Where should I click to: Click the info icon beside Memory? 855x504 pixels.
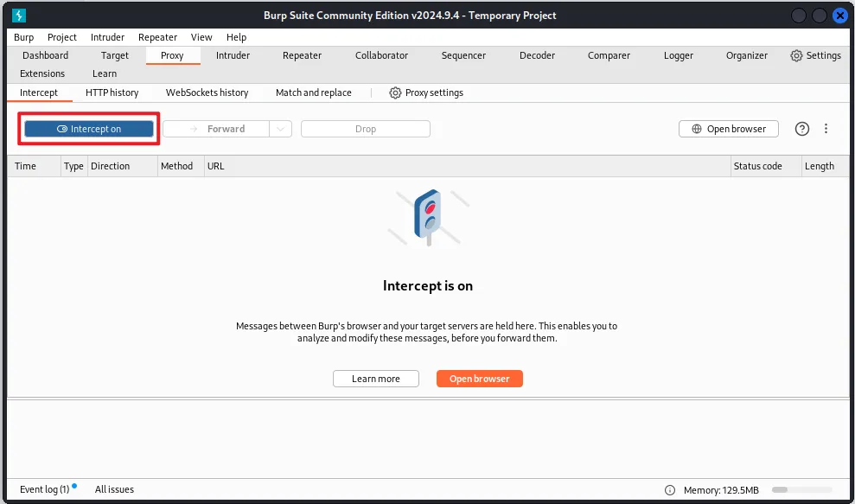[670, 490]
